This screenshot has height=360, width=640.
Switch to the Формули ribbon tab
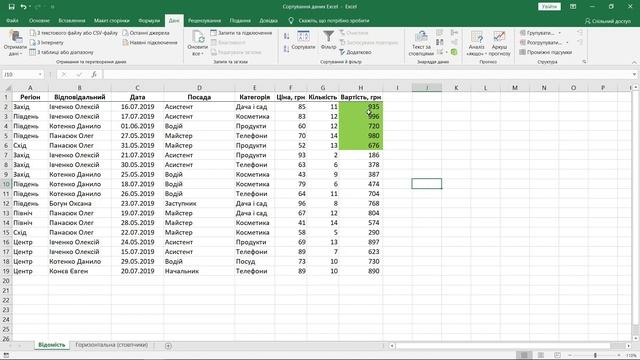point(149,20)
